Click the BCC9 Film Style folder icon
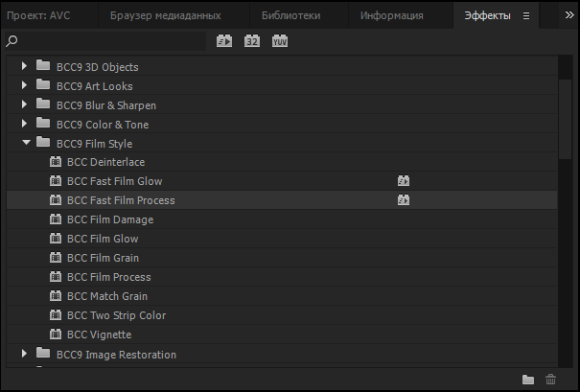Viewport: 580px width, 392px height. coord(43,143)
